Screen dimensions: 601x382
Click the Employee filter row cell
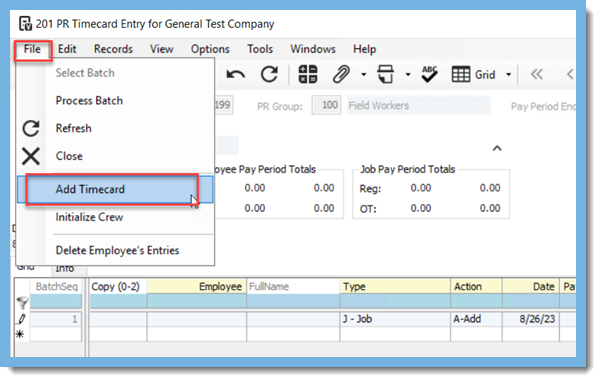click(197, 302)
